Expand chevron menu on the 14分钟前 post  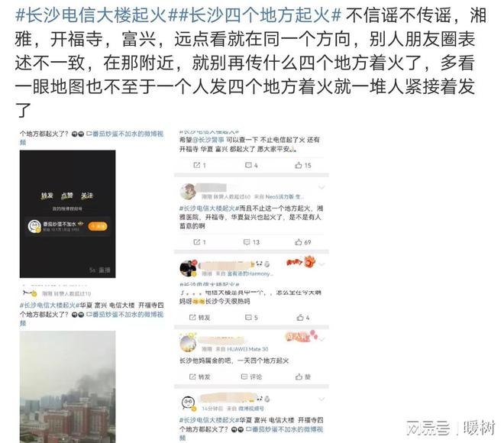click(321, 399)
